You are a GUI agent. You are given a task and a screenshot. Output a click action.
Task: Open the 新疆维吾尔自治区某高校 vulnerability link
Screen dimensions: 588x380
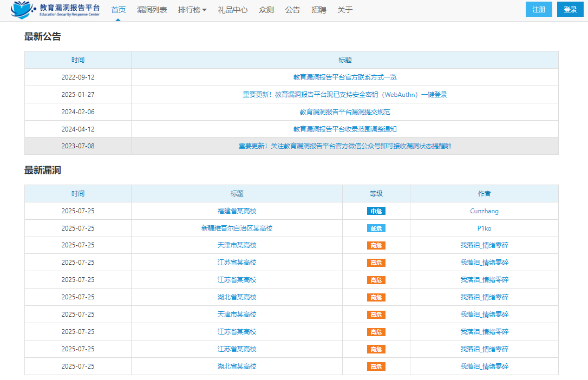pos(237,228)
